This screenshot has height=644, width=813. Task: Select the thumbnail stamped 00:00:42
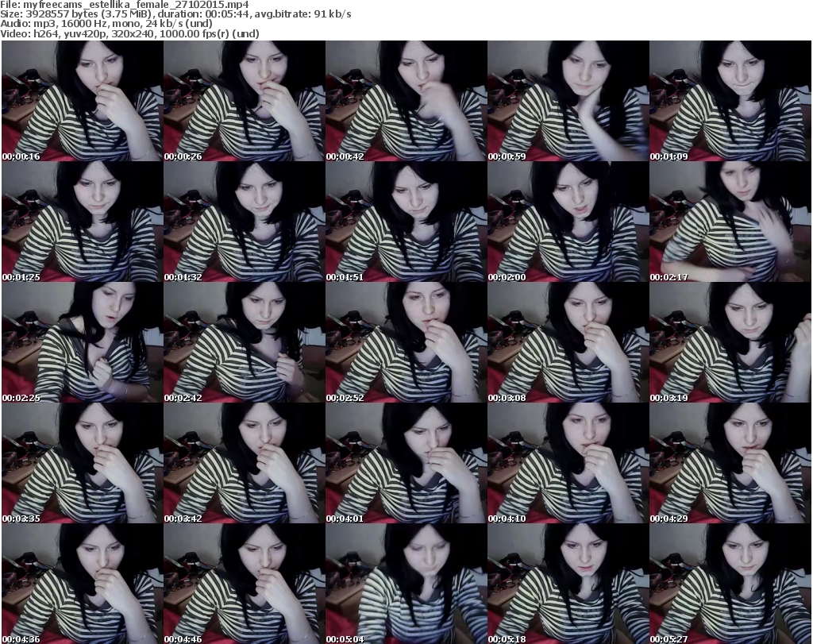[406, 101]
